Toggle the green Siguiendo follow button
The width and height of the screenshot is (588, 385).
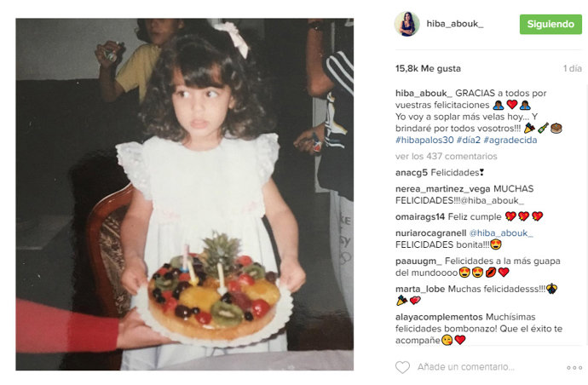(x=551, y=24)
